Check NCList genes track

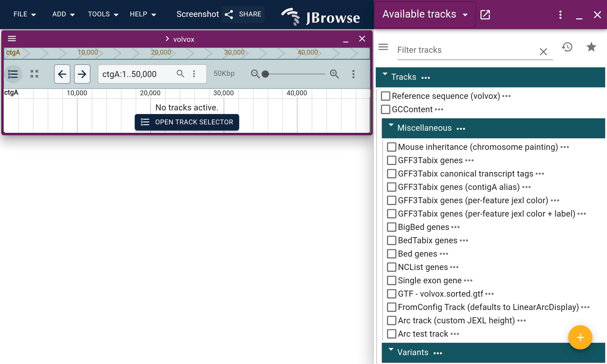coord(392,267)
